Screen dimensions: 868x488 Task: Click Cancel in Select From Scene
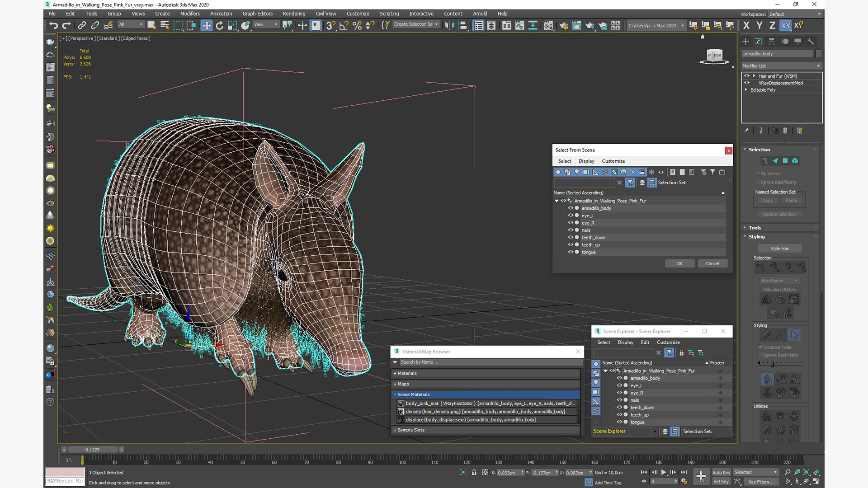pyautogui.click(x=712, y=263)
